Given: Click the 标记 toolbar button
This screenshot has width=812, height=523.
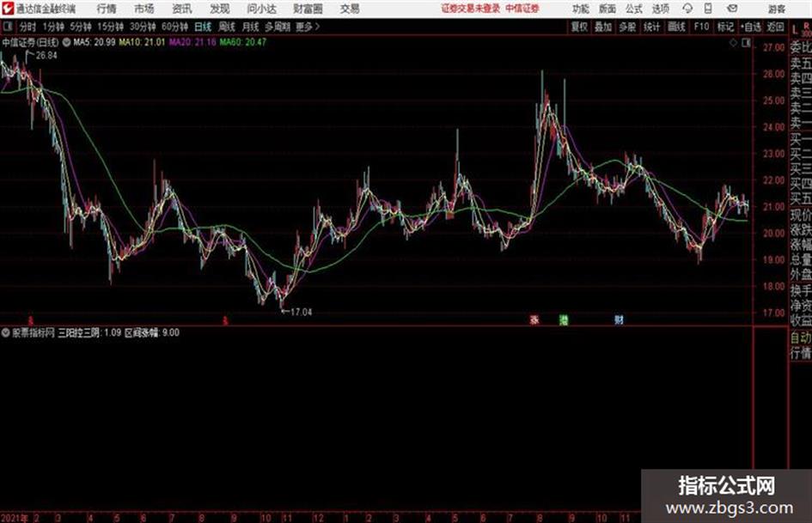Looking at the screenshot, I should click(x=725, y=27).
